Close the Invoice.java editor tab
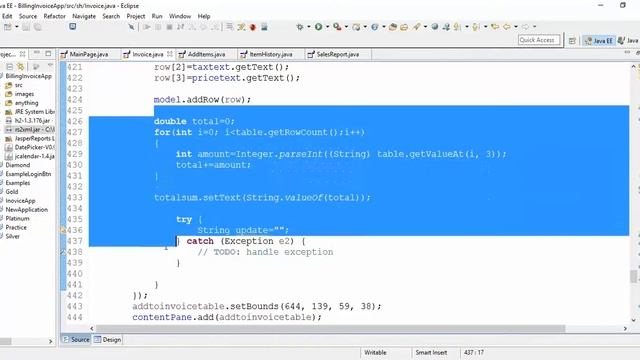 169,54
